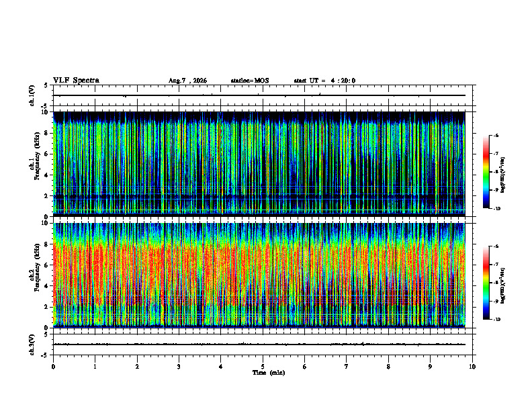Click the ch.1(V) waveform trace
532x411 pixels.
tap(259, 95)
